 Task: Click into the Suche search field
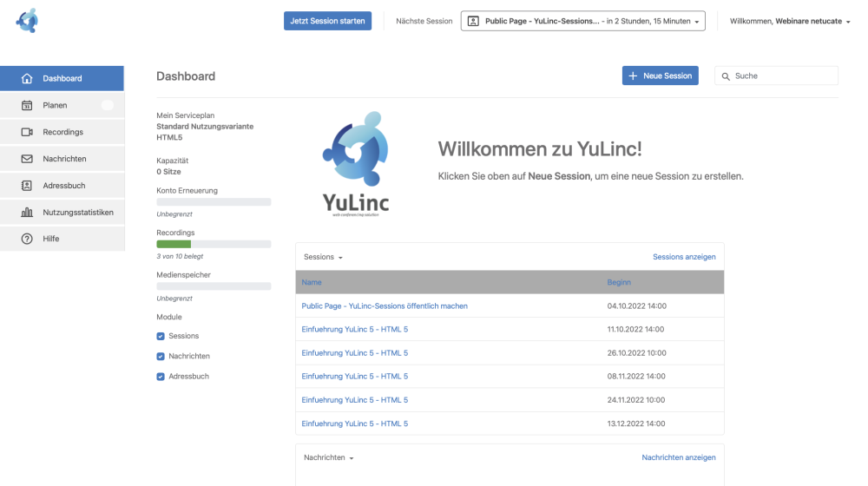pyautogui.click(x=776, y=76)
